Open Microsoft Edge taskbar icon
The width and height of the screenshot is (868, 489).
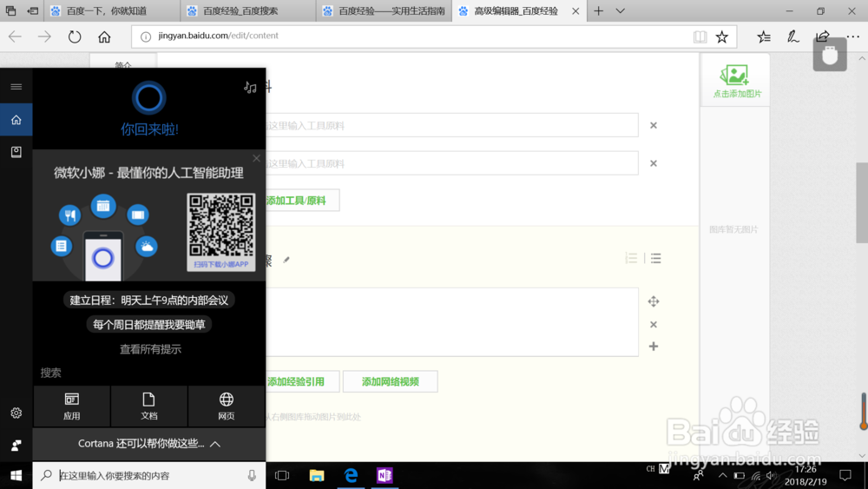click(x=351, y=475)
